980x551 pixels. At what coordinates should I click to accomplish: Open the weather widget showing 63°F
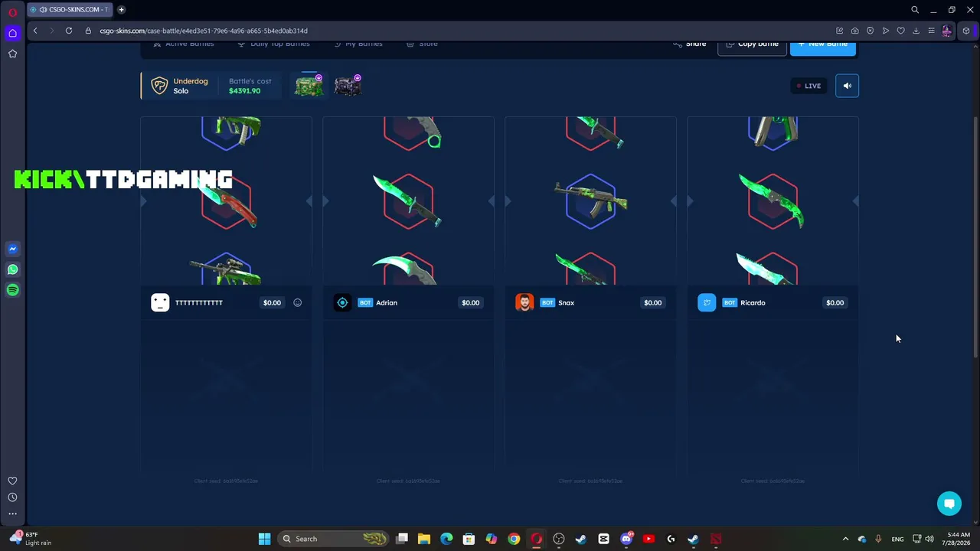pos(31,539)
